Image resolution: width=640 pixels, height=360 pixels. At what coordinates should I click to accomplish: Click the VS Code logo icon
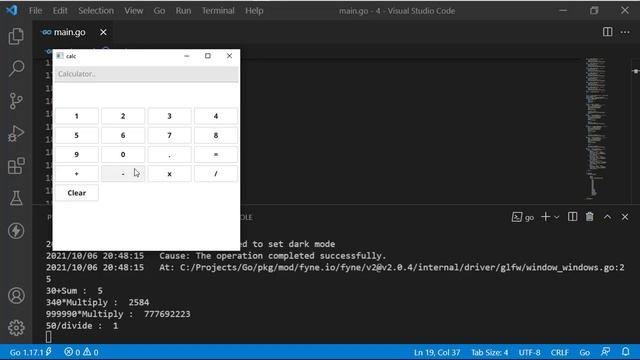(11, 10)
